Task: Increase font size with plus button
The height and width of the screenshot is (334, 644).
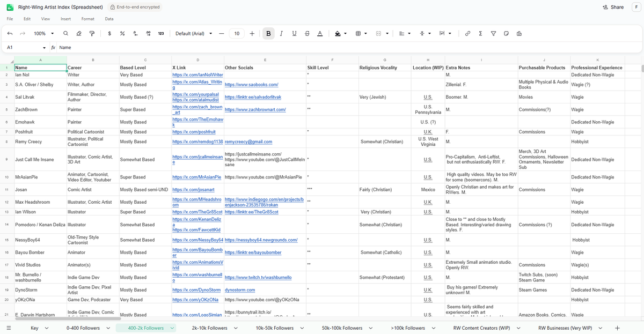Action: 252,33
